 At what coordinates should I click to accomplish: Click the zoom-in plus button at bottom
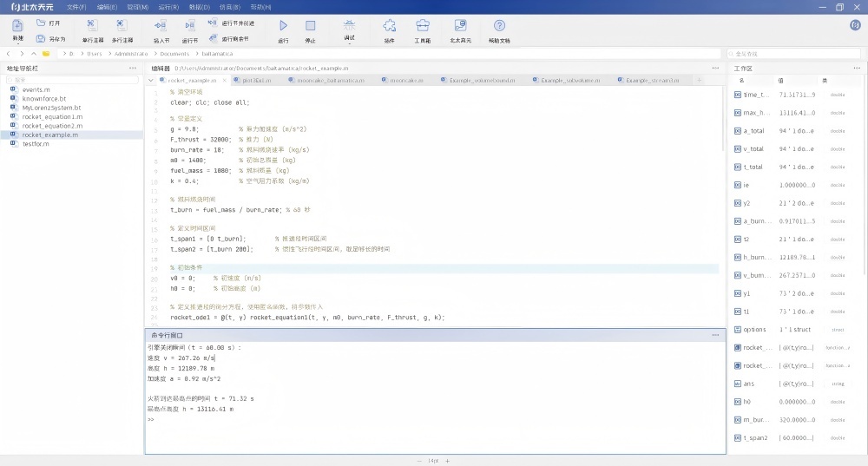448,460
